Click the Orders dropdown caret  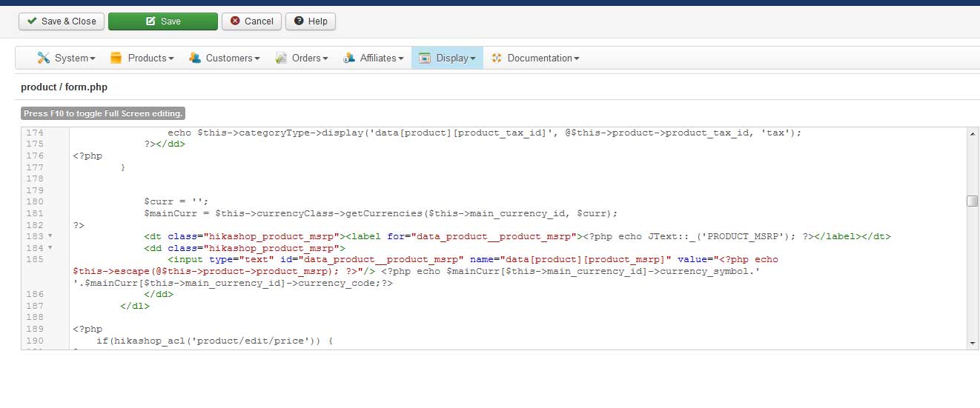click(325, 58)
